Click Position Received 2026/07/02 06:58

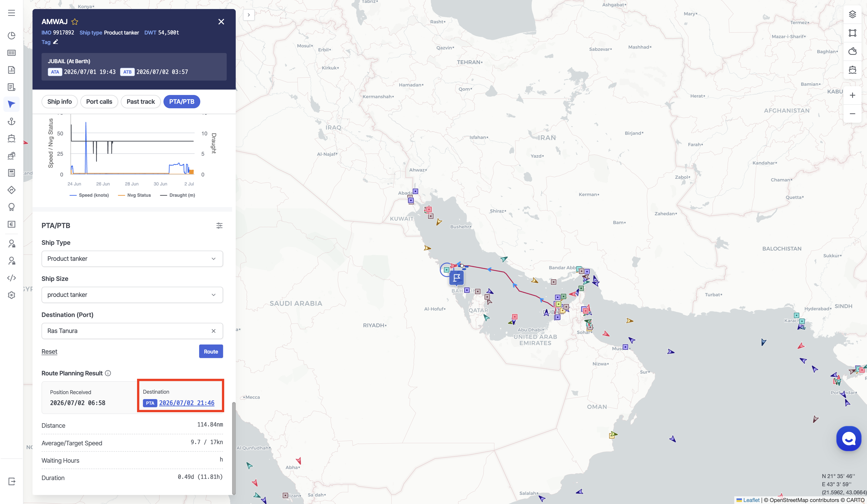click(x=78, y=402)
